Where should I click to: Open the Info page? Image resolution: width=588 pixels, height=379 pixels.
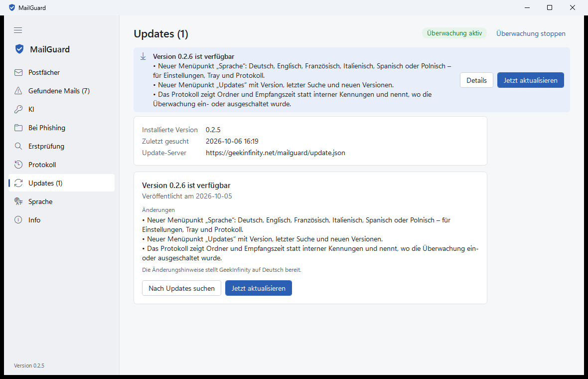(x=61, y=220)
